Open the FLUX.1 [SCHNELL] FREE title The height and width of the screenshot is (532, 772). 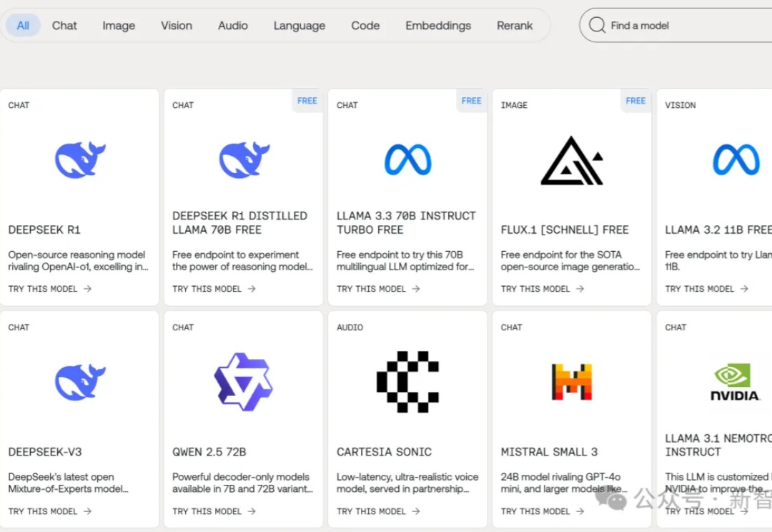coord(565,230)
